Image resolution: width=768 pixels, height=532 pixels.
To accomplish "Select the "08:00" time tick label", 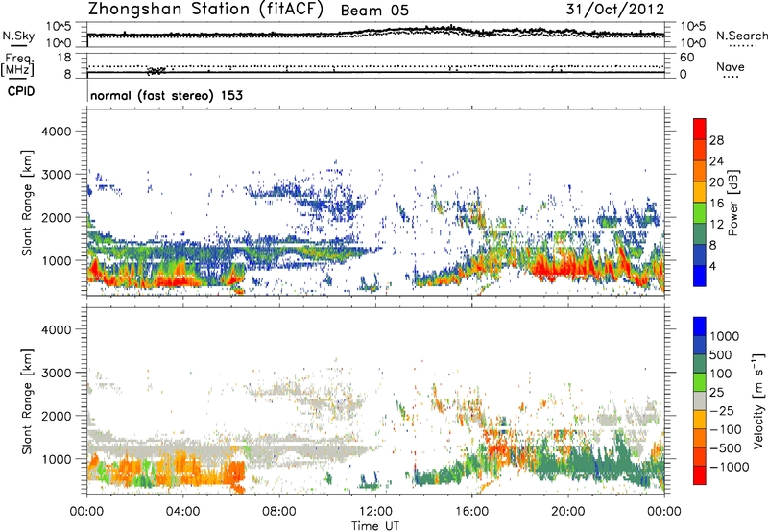I will pos(279,512).
